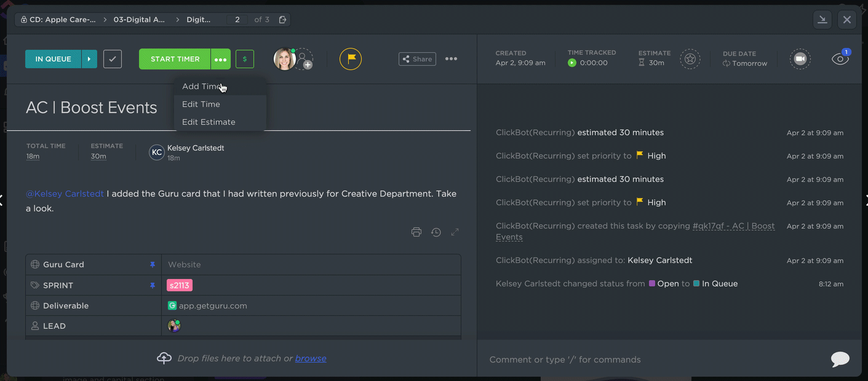Toggle watchers eye icon
Viewport: 868px width, 381px height.
tap(840, 59)
